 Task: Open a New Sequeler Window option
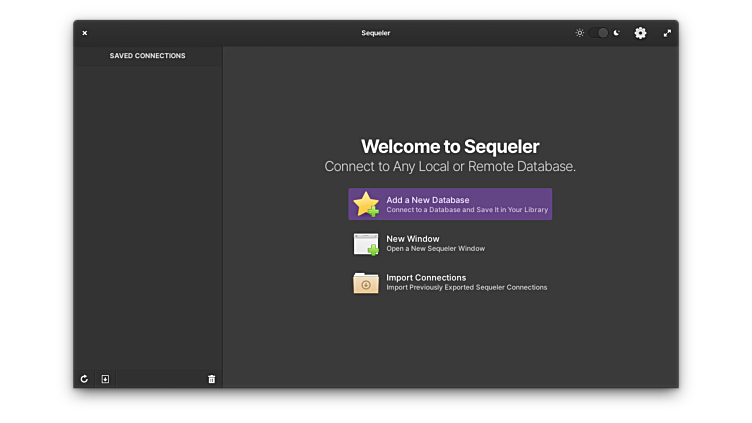pos(435,243)
